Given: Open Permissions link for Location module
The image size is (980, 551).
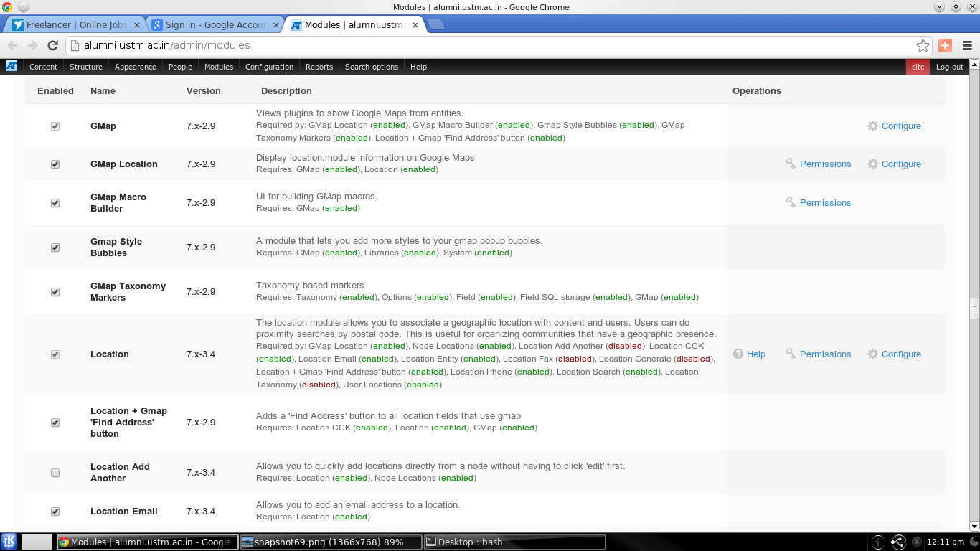Looking at the screenshot, I should (825, 354).
